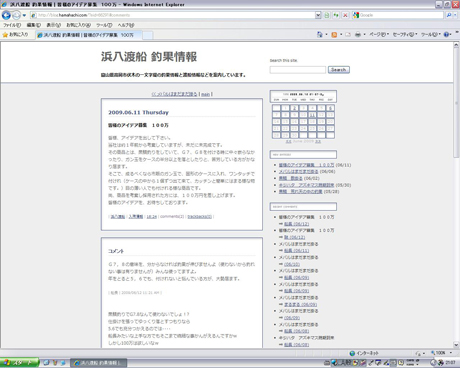
Task: Click the vertical scrollbar up arrow
Action: (456, 45)
